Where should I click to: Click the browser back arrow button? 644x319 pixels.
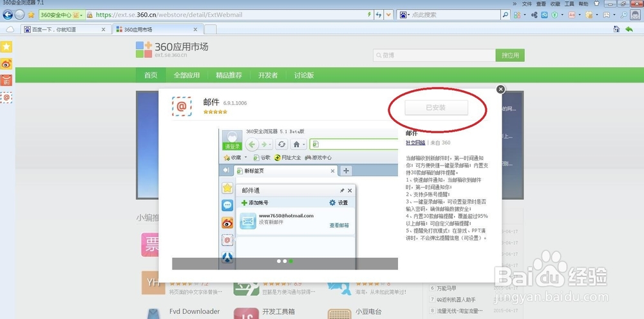(x=7, y=15)
